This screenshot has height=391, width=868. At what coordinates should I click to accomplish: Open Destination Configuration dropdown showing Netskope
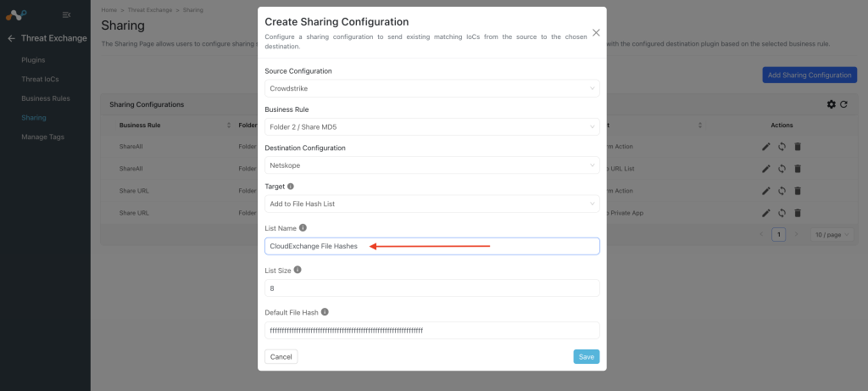point(431,165)
